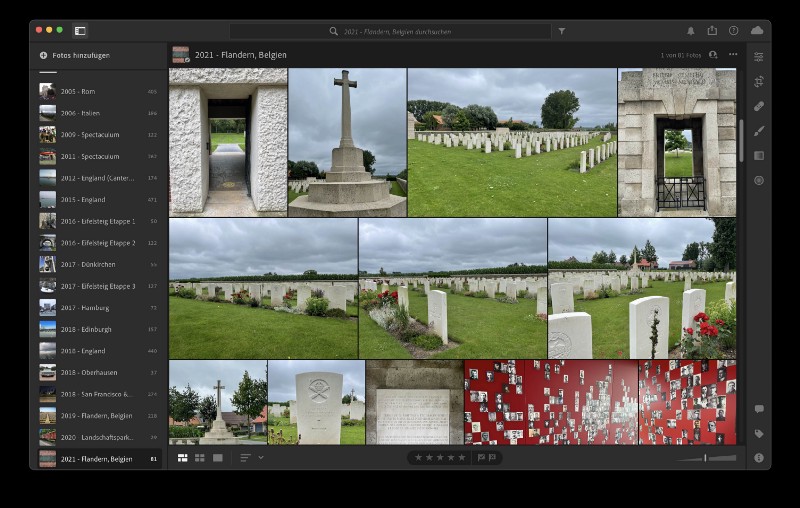Select the Healing Brush tool

pyautogui.click(x=758, y=106)
